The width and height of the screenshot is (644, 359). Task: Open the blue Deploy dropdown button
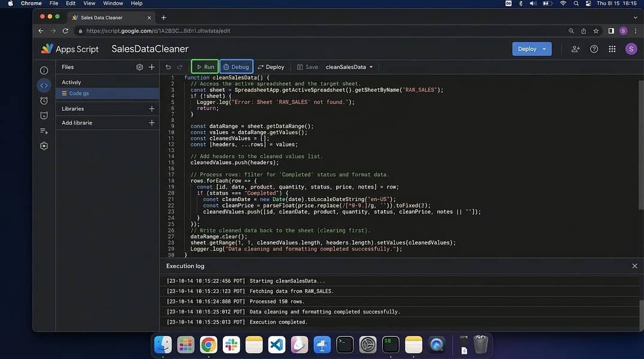tap(531, 49)
